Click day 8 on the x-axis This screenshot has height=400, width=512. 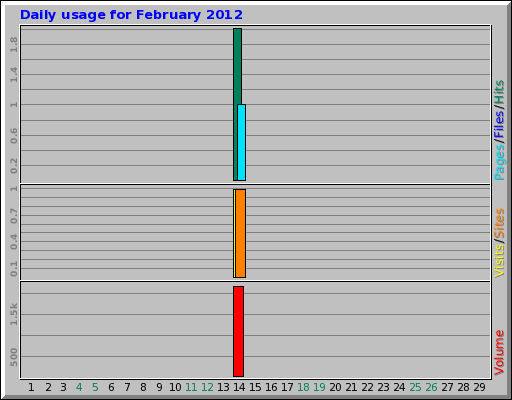coord(143,387)
